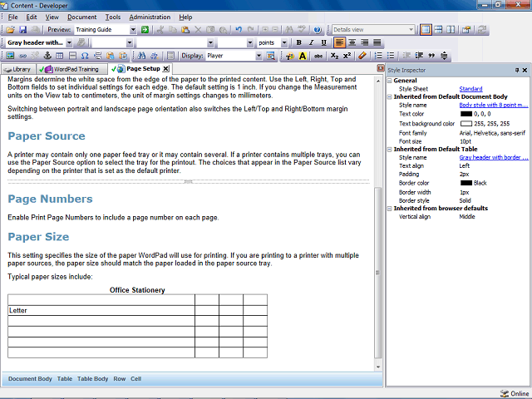Open the Details view dropdown
The image size is (532, 399).
pyautogui.click(x=411, y=30)
